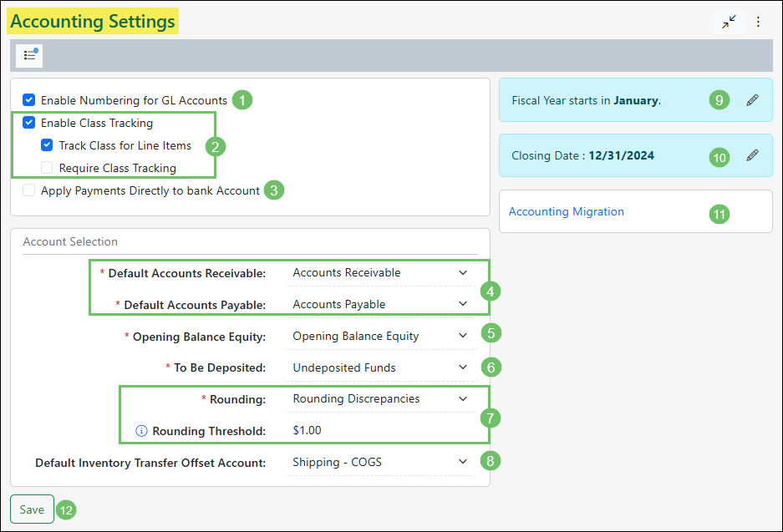Image resolution: width=783 pixels, height=532 pixels.
Task: Click Rounding Threshold $1.00 field
Action: point(380,431)
